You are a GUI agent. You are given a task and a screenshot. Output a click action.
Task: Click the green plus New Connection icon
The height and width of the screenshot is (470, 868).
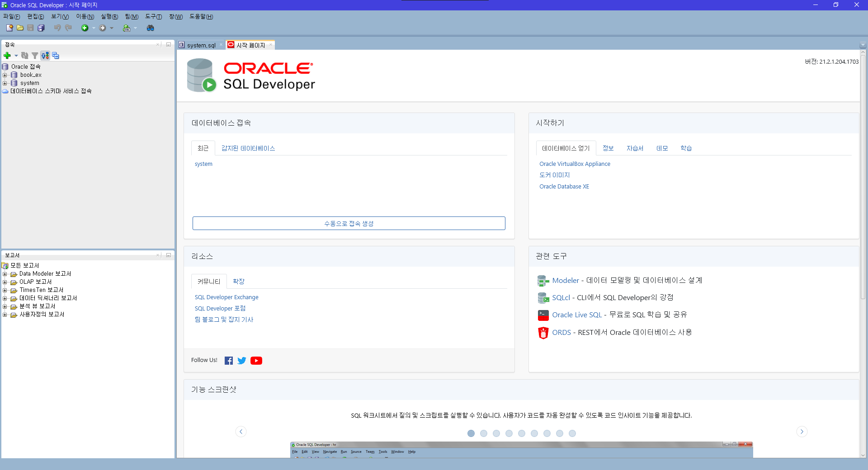[7, 56]
